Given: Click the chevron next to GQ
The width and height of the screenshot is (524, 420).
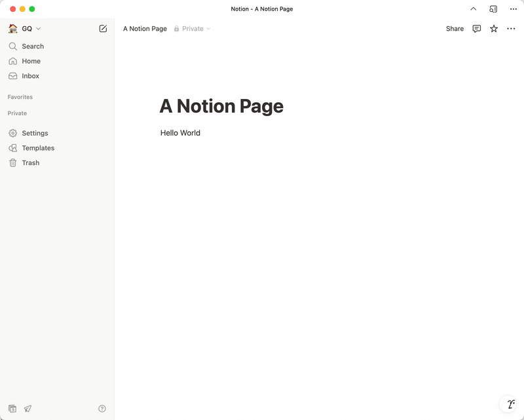Looking at the screenshot, I should point(38,28).
